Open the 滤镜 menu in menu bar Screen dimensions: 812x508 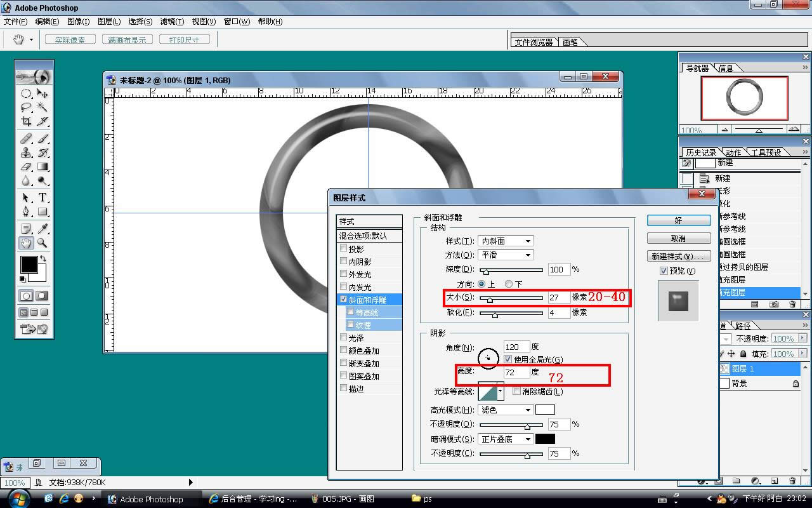172,22
